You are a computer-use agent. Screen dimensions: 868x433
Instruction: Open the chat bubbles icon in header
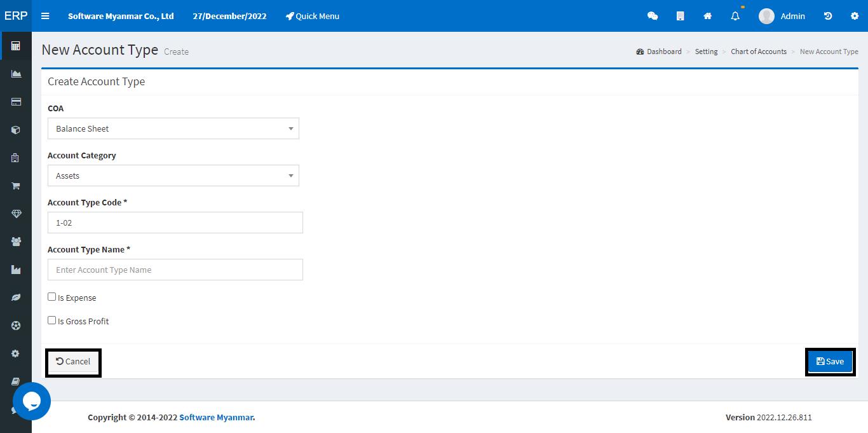point(653,16)
